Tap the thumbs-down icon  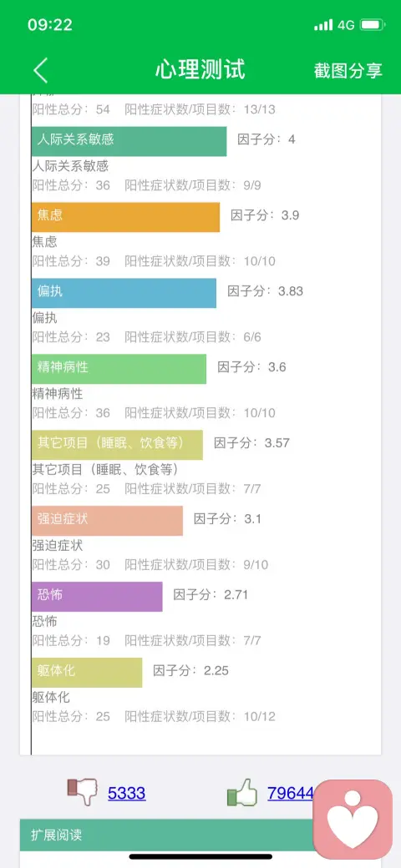coord(82,792)
